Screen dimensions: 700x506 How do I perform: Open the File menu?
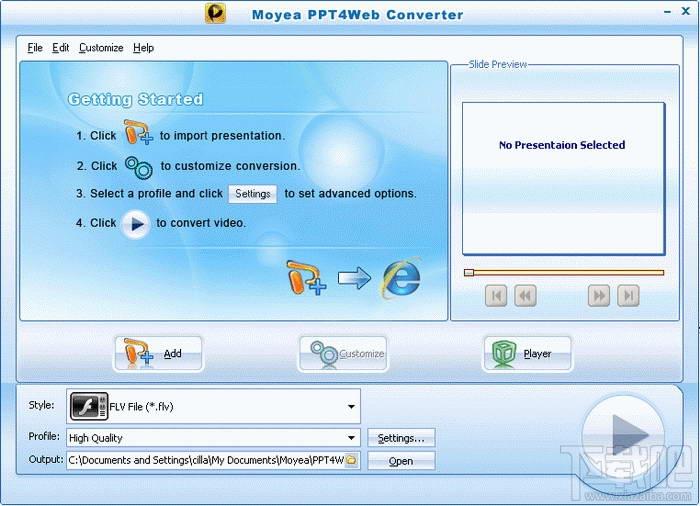click(35, 48)
